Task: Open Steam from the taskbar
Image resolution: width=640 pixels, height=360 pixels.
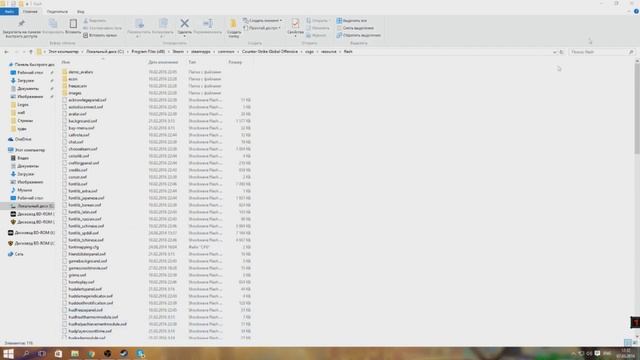Action: click(x=124, y=353)
